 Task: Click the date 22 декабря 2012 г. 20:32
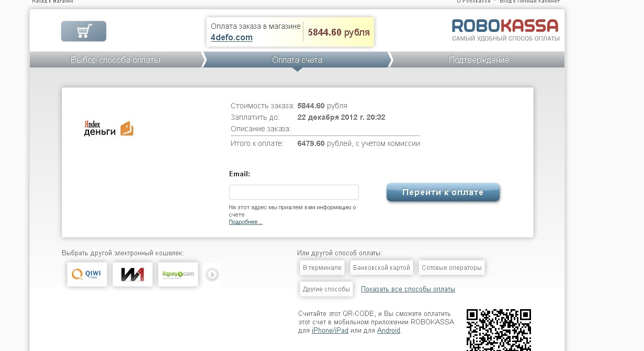tap(341, 117)
